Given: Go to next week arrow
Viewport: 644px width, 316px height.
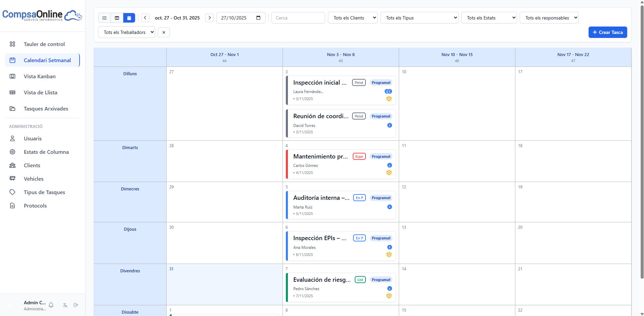Looking at the screenshot, I should point(209,18).
